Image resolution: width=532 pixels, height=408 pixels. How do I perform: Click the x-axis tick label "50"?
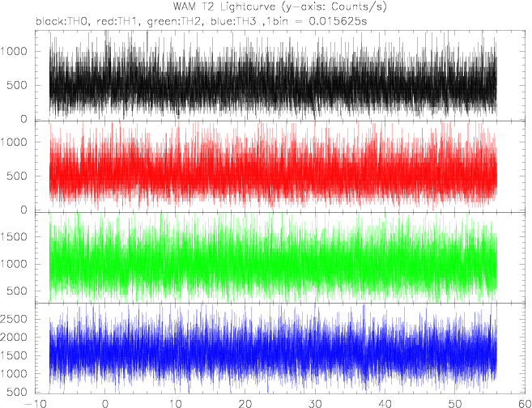(454, 404)
